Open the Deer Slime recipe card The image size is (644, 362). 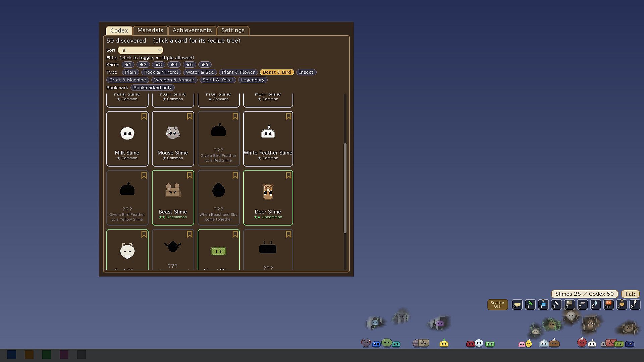[268, 198]
